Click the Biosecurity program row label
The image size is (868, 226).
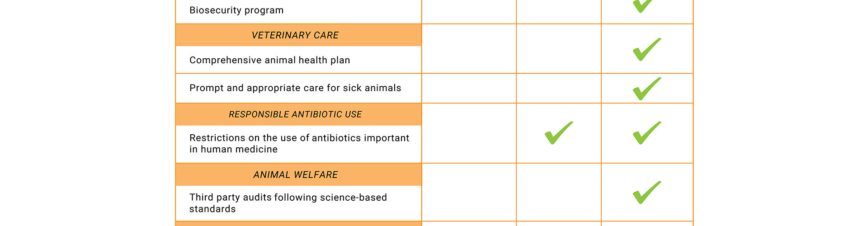tap(236, 10)
